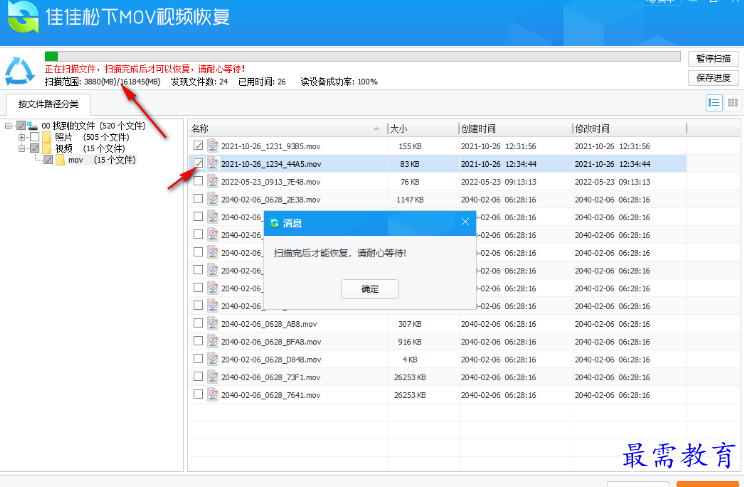Screen dimensions: 744x487
Task: Expand the 照片 tree node
Action: pyautogui.click(x=21, y=137)
